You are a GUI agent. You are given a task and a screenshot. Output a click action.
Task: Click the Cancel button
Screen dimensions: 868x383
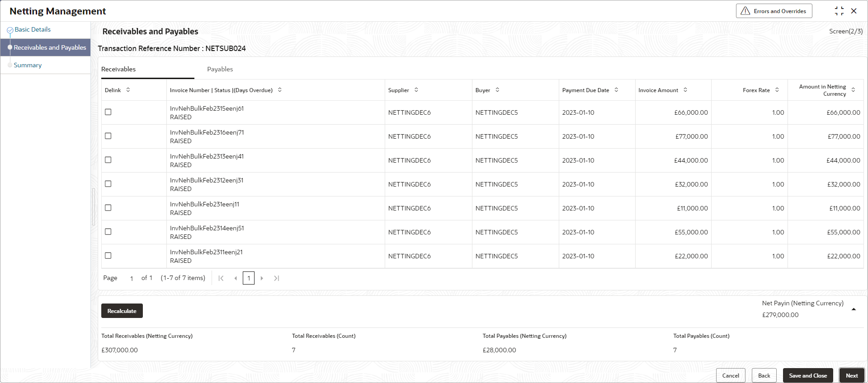click(x=731, y=376)
